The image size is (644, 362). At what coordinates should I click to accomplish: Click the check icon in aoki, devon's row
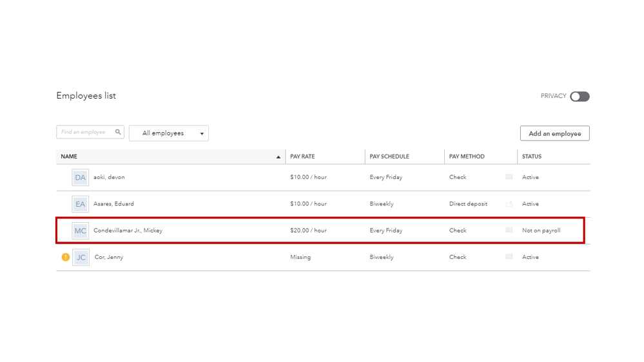509,177
